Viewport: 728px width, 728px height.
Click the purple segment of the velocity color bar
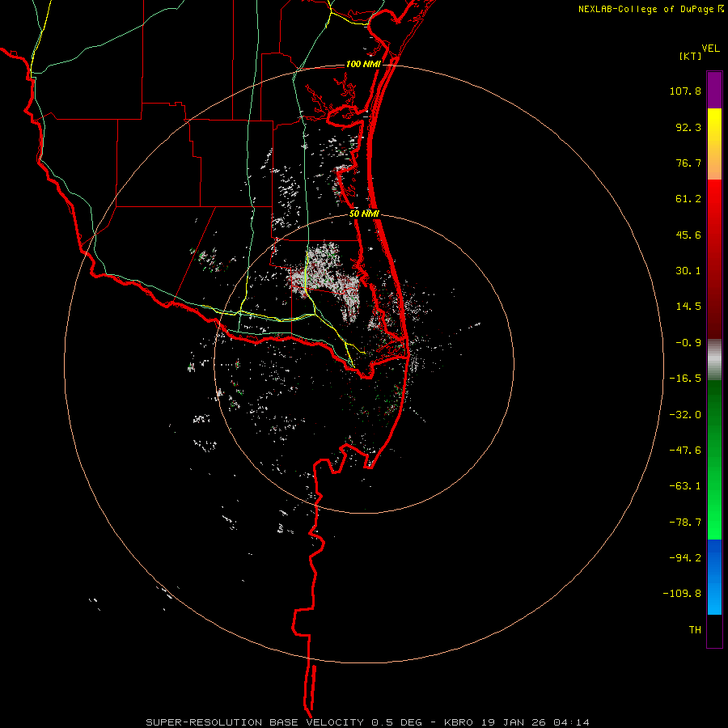click(x=714, y=91)
